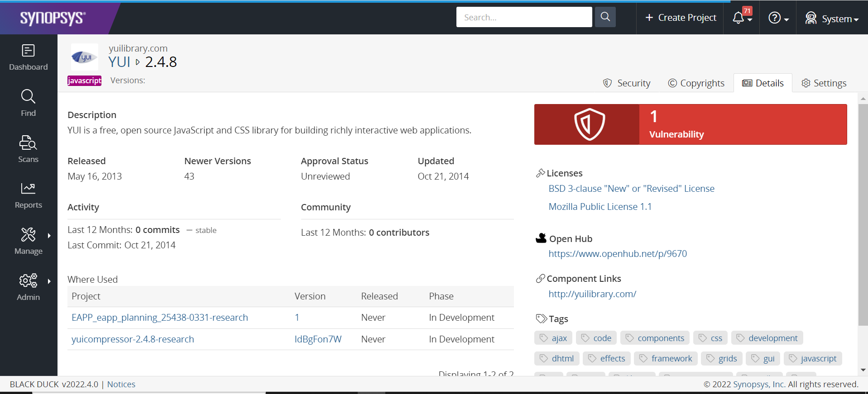Click the Project column header
The width and height of the screenshot is (868, 394).
86,296
